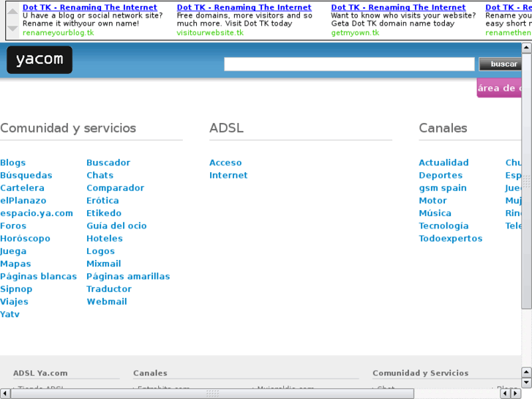
Task: Open the Tecnología channel link
Action: pyautogui.click(x=443, y=225)
